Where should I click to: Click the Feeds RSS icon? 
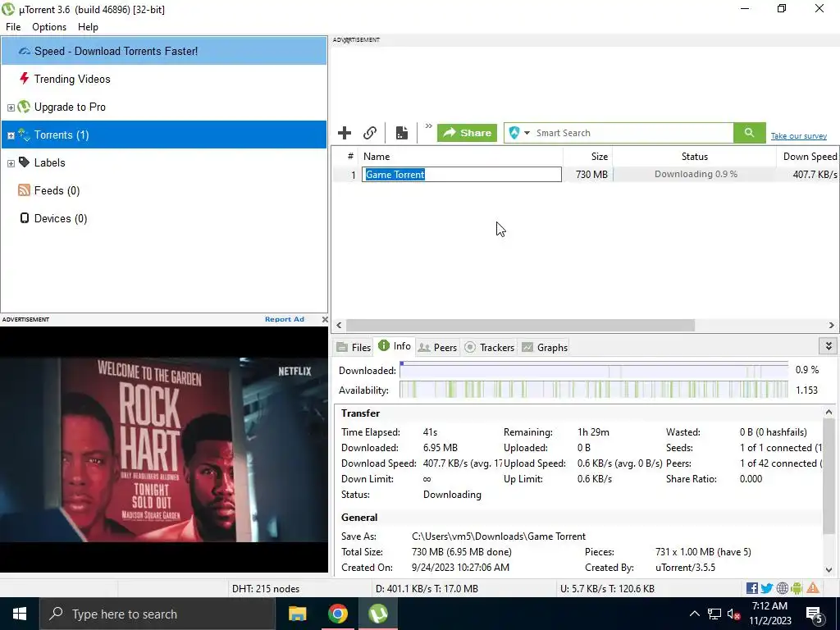pyautogui.click(x=24, y=190)
